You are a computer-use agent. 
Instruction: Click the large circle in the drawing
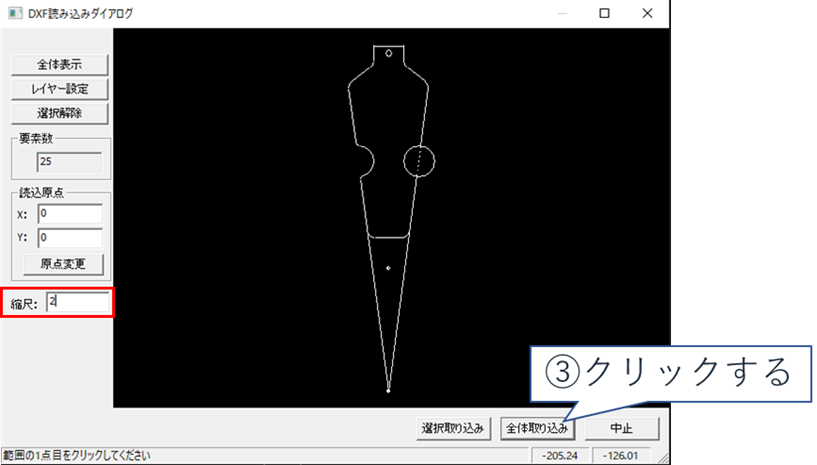click(x=419, y=161)
